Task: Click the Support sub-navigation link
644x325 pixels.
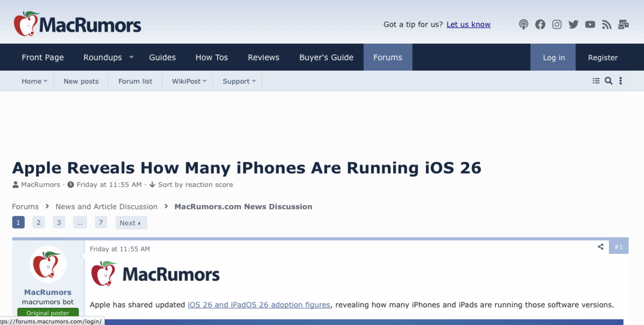Action: [x=236, y=81]
